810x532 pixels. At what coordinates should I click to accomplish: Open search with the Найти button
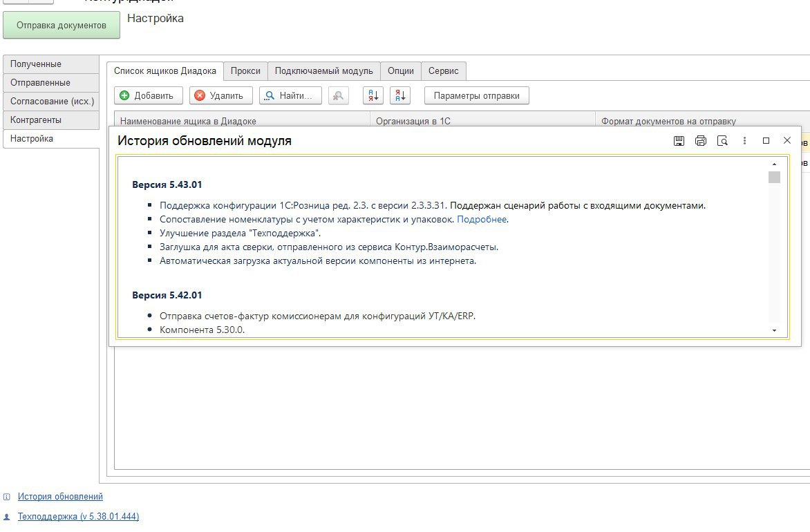click(x=290, y=95)
